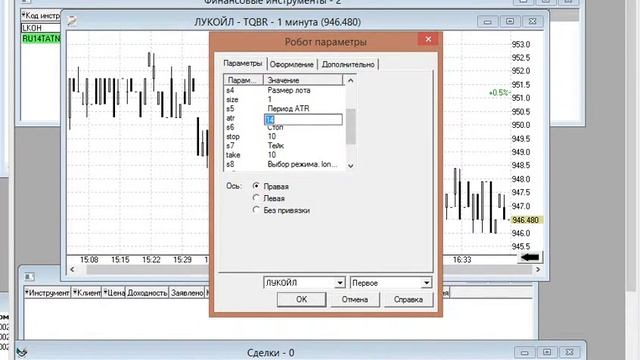
Task: Click the atr value input field
Action: click(x=303, y=119)
